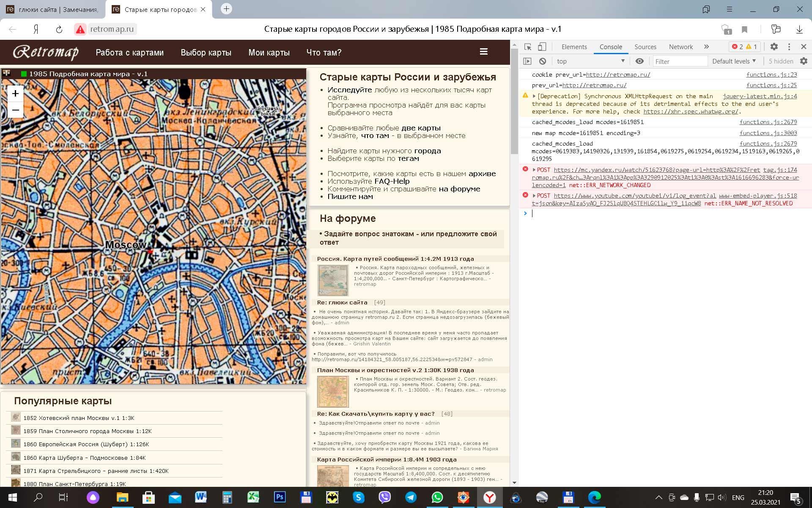Expand the top JavaScript context selector
The width and height of the screenshot is (812, 508).
tap(590, 61)
